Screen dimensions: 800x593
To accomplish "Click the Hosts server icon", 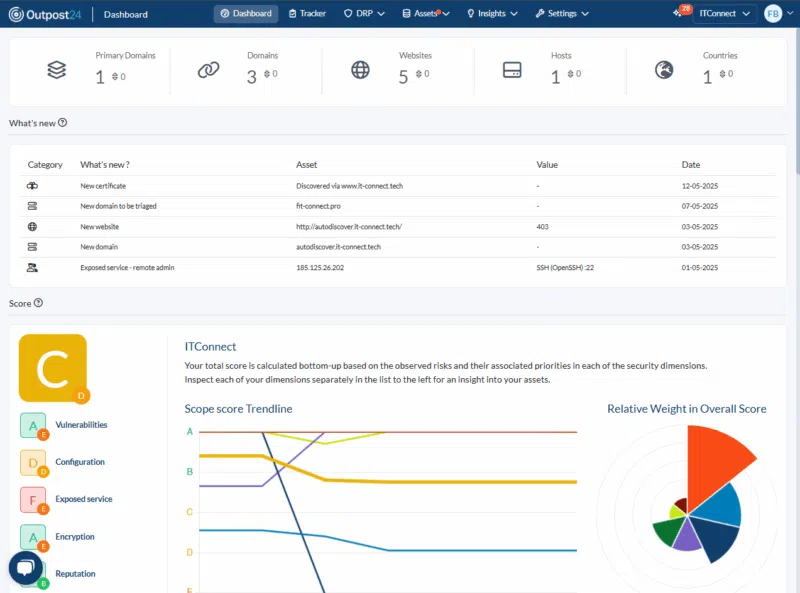I will [x=512, y=70].
